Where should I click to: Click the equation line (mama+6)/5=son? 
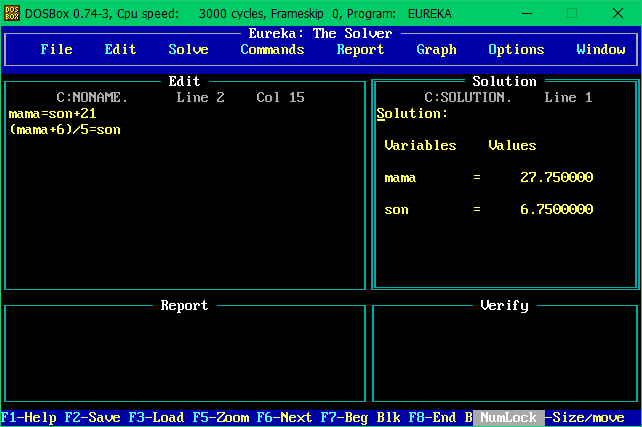tap(65, 130)
